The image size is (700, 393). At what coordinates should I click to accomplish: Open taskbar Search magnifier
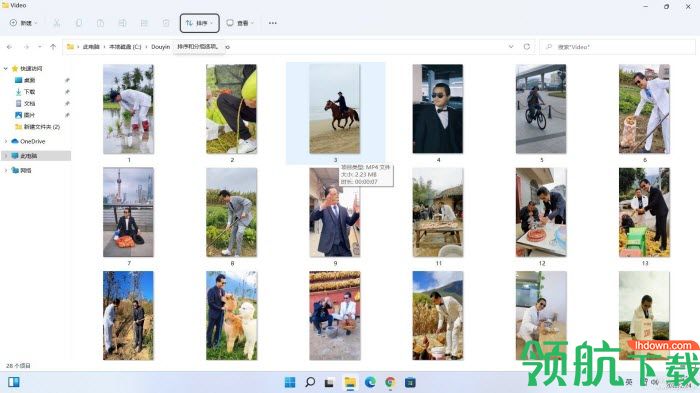(310, 382)
